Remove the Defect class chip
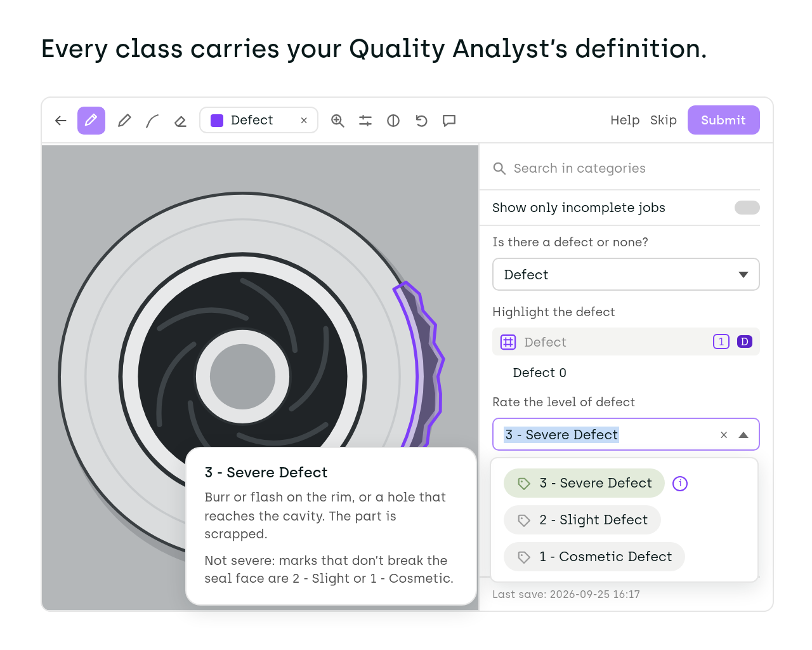This screenshot has height=650, width=812. coord(304,121)
